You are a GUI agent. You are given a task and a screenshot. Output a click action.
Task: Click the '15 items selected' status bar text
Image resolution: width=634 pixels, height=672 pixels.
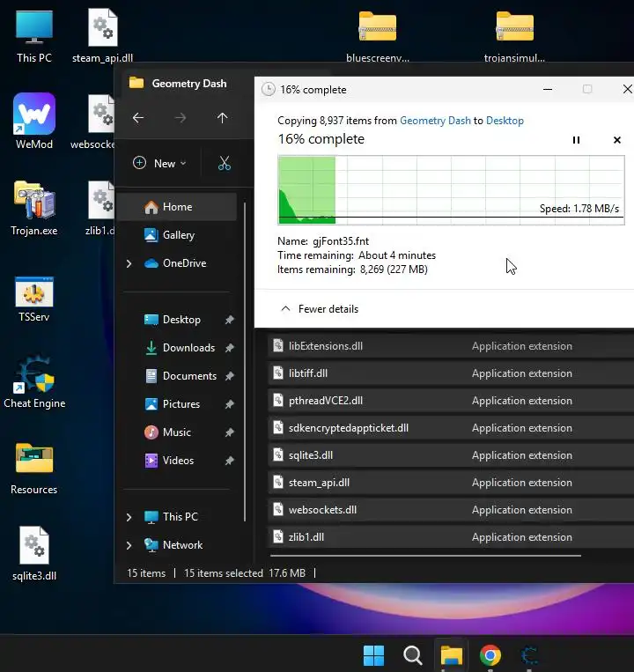tap(223, 573)
